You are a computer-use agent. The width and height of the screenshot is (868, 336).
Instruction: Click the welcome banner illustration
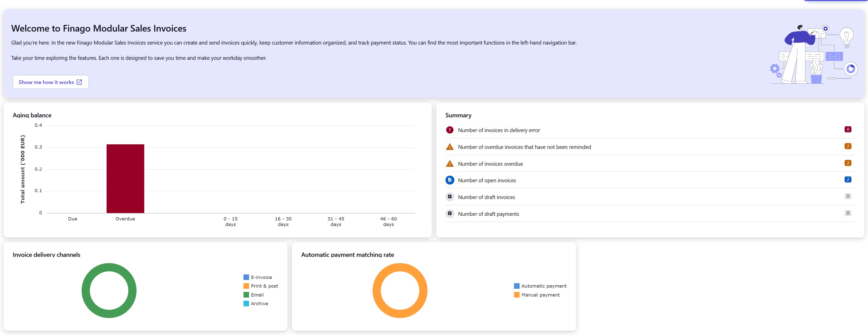point(814,54)
